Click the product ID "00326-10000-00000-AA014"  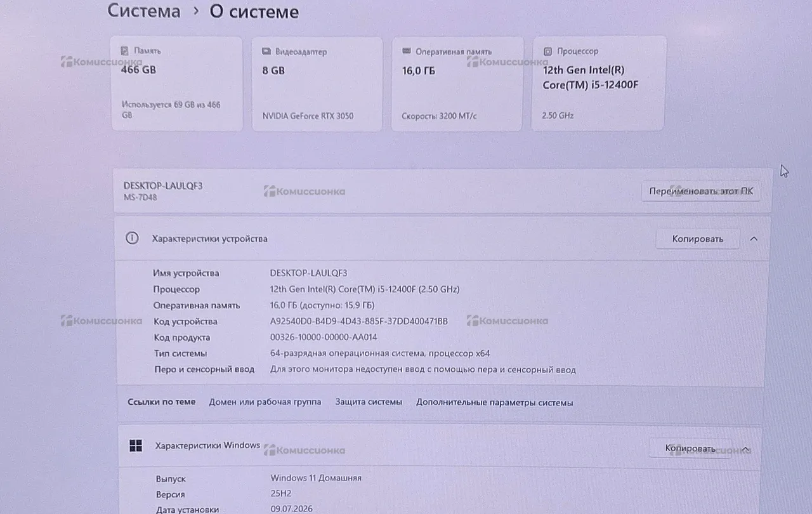[x=324, y=338]
